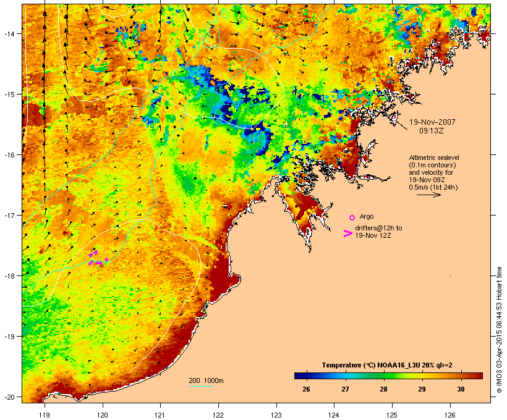
Task: Click the '09:13Z' time label
Action: [432, 131]
